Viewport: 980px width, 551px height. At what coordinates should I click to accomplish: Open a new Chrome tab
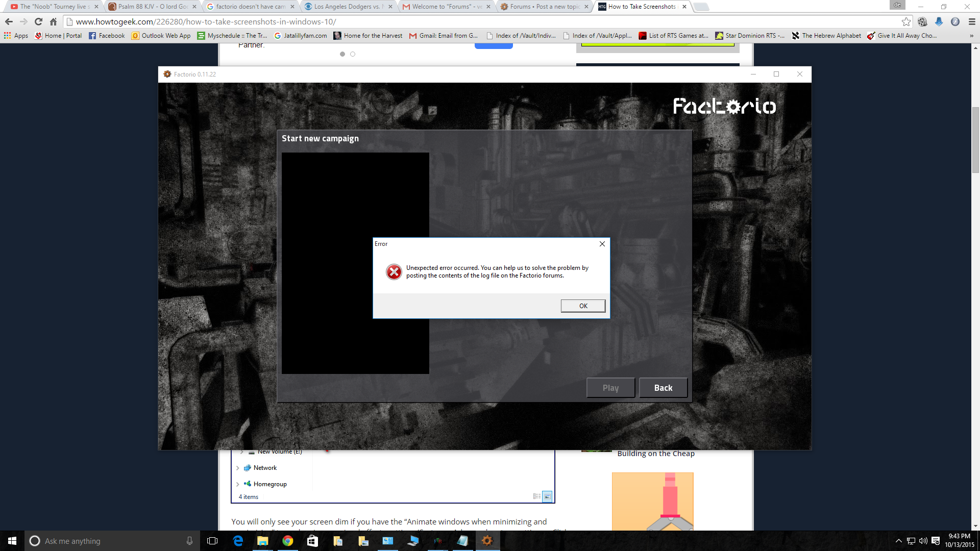tap(702, 7)
